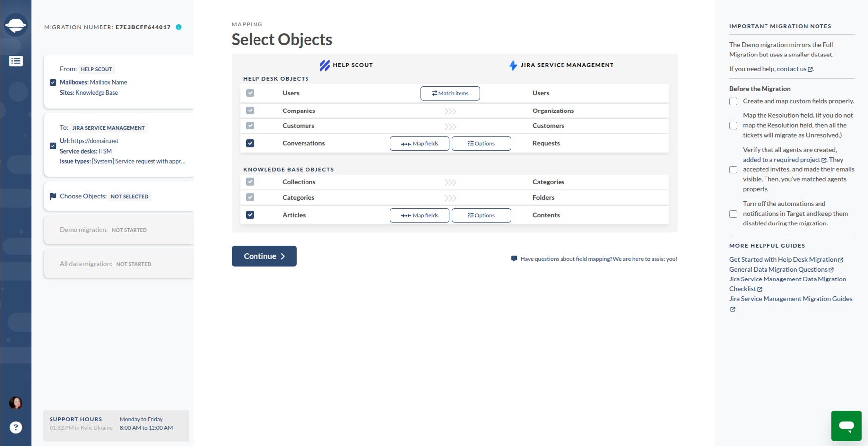The width and height of the screenshot is (868, 446).
Task: Open the help question mark icon
Action: 16,427
